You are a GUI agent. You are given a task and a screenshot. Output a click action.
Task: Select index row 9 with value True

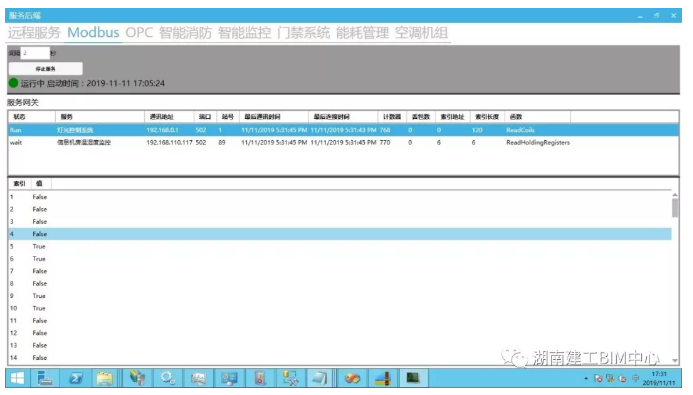(x=340, y=296)
